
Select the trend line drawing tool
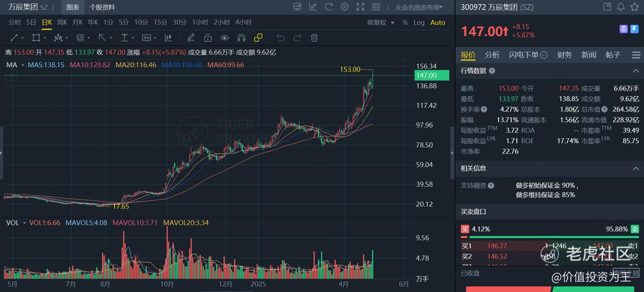[14, 38]
